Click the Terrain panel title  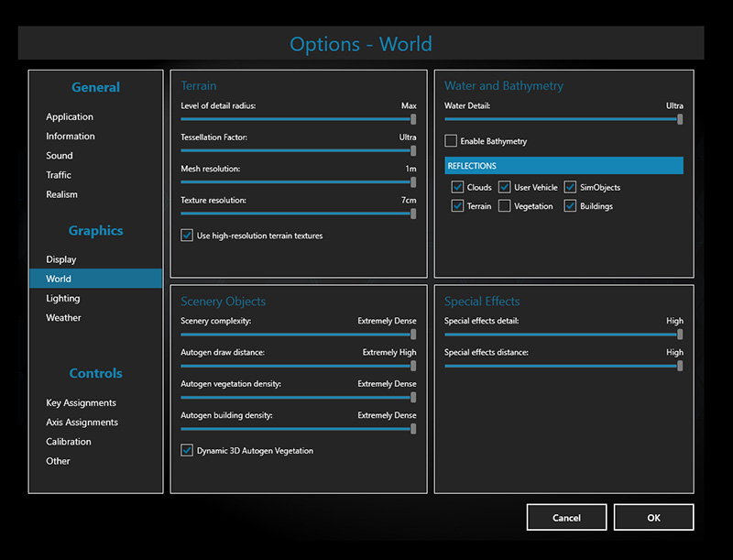[x=199, y=86]
